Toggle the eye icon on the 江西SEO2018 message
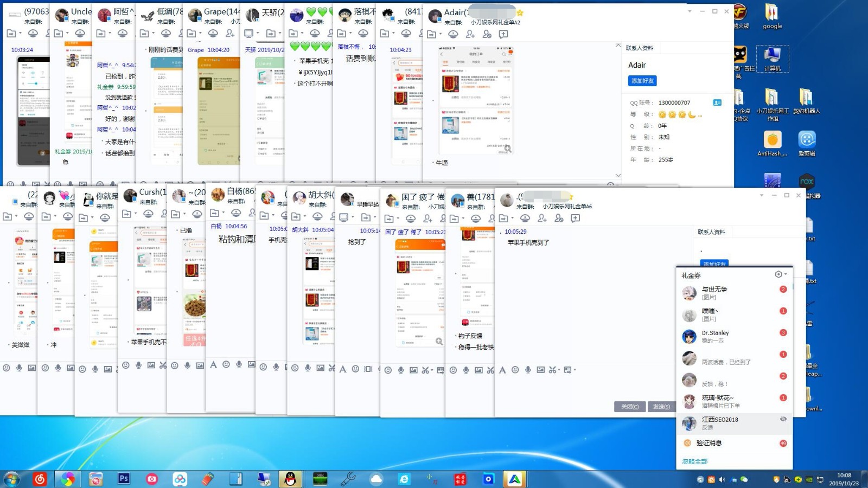The width and height of the screenshot is (868, 488). pyautogui.click(x=783, y=419)
